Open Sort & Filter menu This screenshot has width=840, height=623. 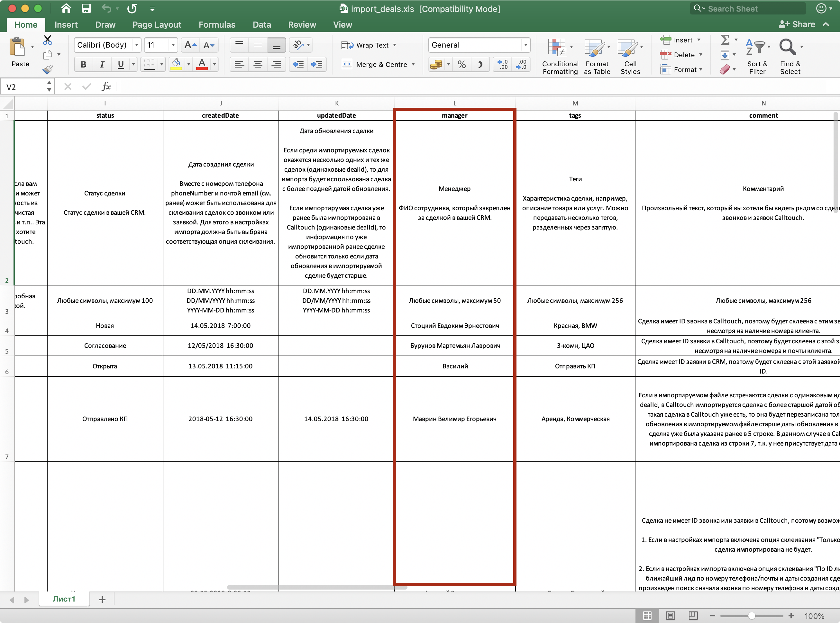pos(757,57)
